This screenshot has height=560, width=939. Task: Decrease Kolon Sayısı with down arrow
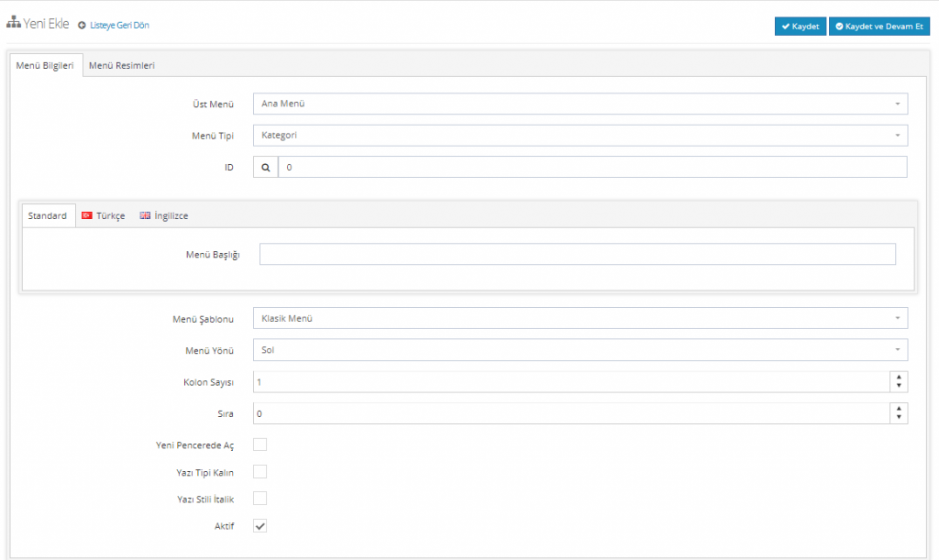[899, 387]
